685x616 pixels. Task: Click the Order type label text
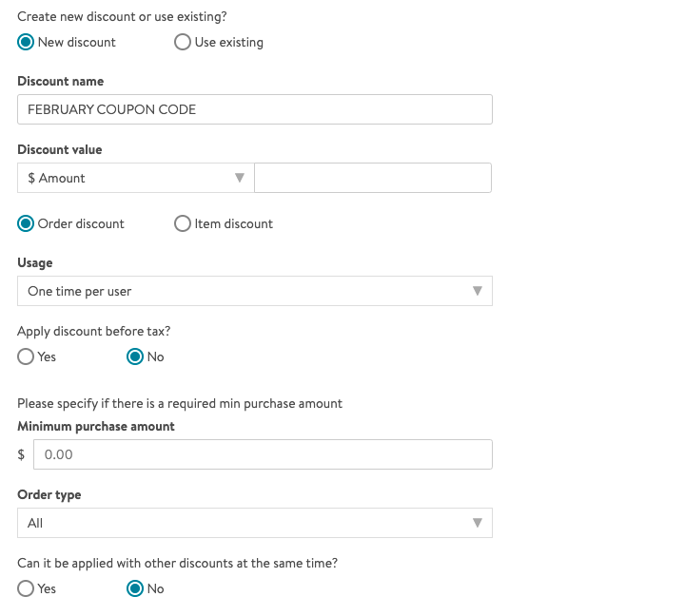coord(49,494)
